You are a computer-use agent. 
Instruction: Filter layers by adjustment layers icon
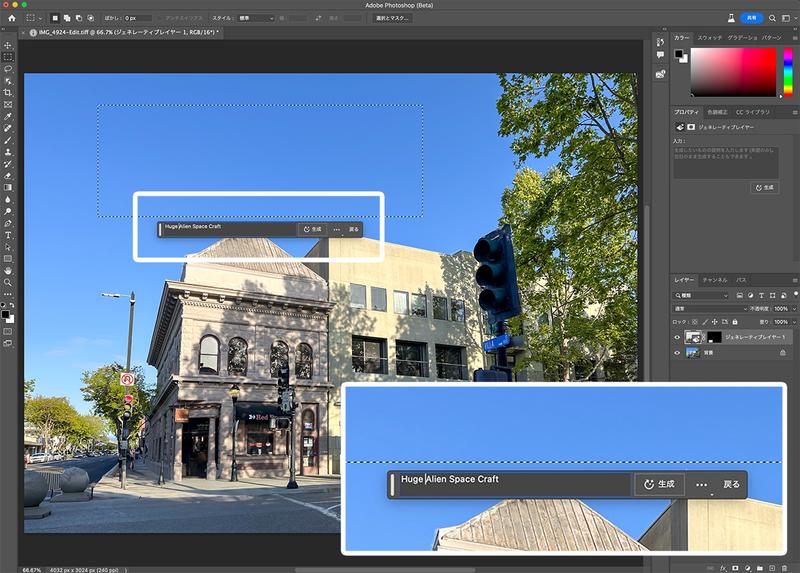click(x=751, y=295)
